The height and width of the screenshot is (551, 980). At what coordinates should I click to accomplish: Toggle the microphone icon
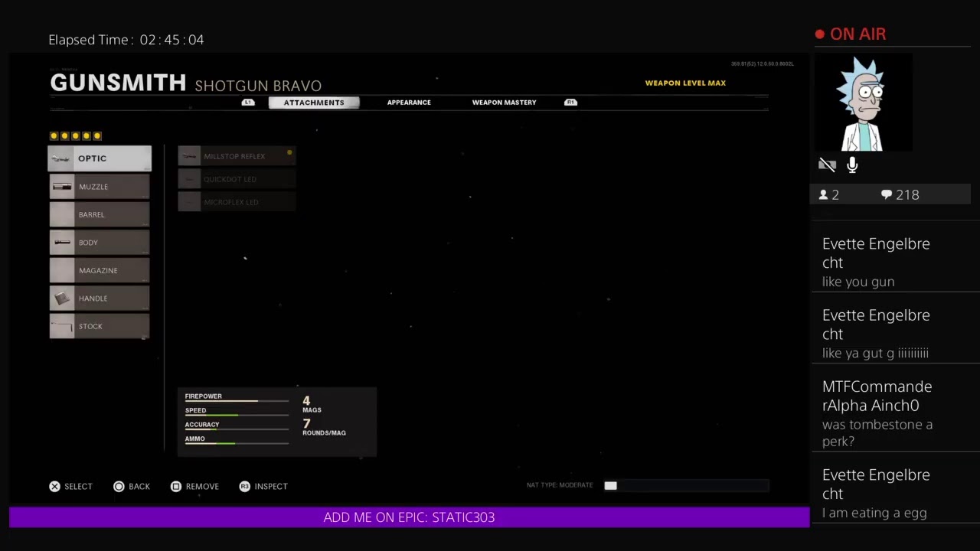pyautogui.click(x=852, y=165)
